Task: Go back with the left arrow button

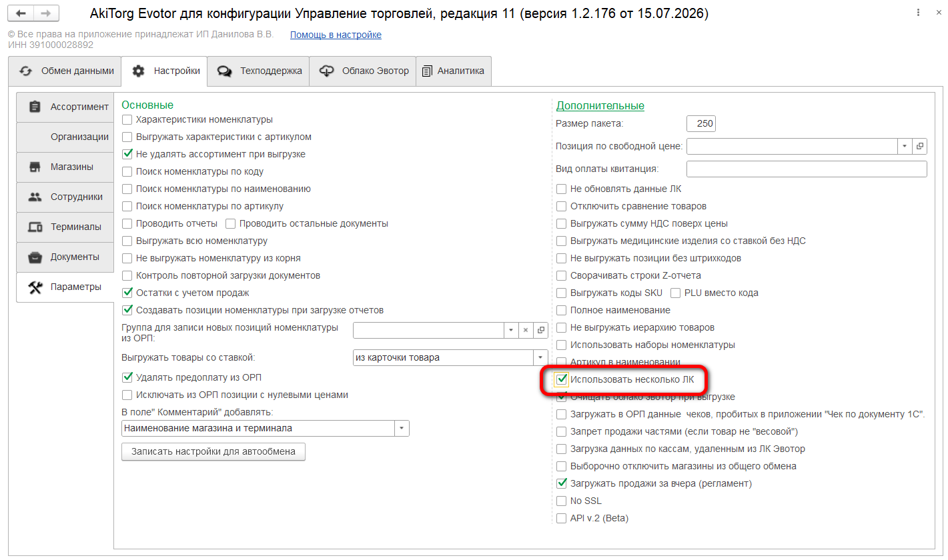Action: coord(20,13)
